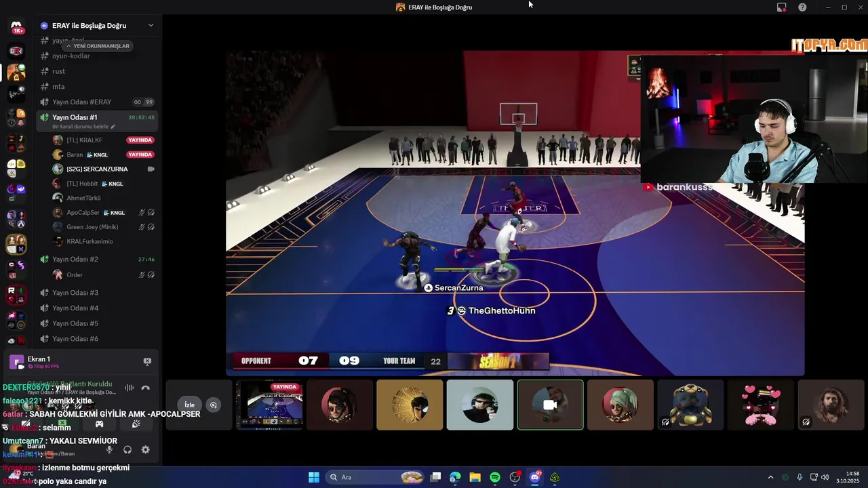Toggle screen share button in voice panel

click(62, 424)
